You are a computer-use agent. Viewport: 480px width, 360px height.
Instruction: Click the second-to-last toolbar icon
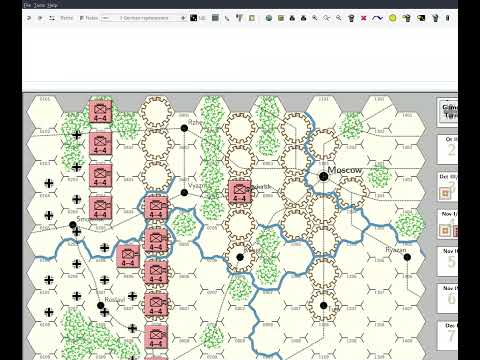(435, 18)
